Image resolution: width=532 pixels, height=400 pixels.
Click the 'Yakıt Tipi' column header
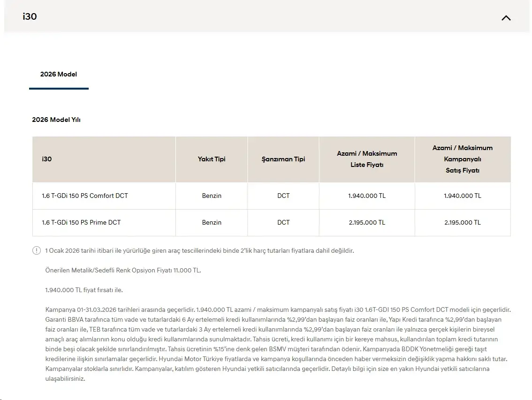tap(212, 159)
